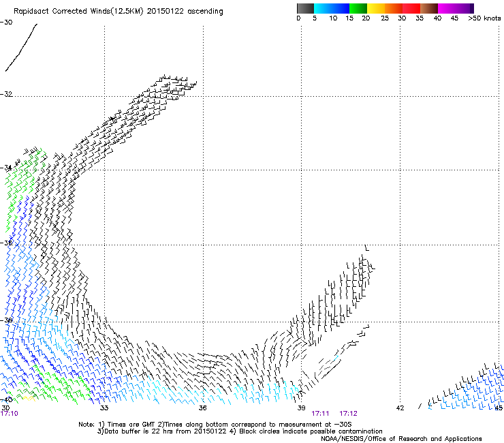
Task: Click the brown 35-40 knots legend segment
Action: (x=429, y=8)
